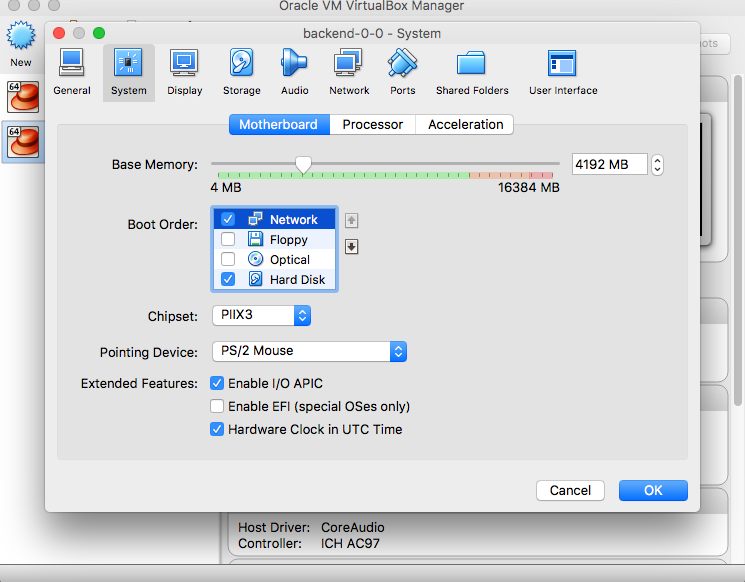Select the second VM in Manager list
Viewport: 745px width, 582px height.
23,142
